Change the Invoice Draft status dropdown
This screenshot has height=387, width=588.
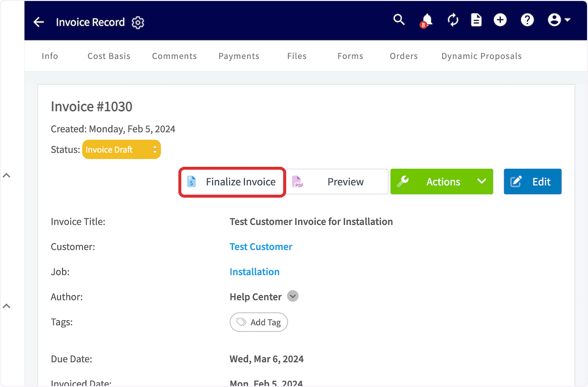122,150
